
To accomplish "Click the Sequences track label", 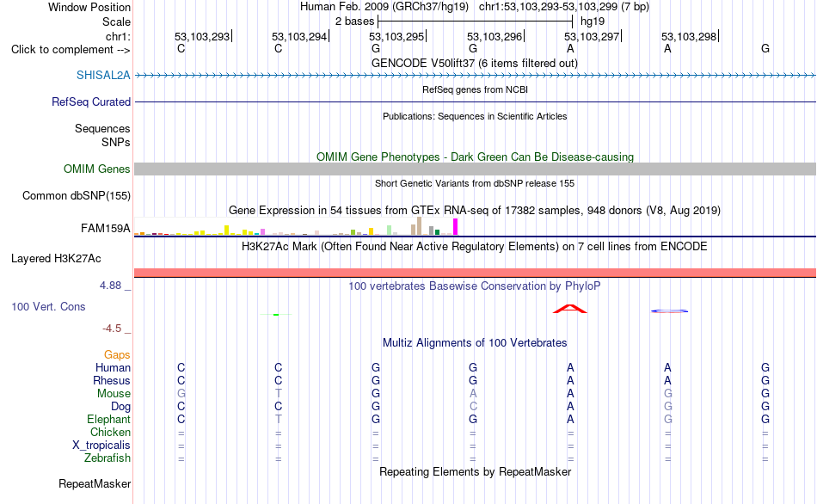I will [x=102, y=128].
